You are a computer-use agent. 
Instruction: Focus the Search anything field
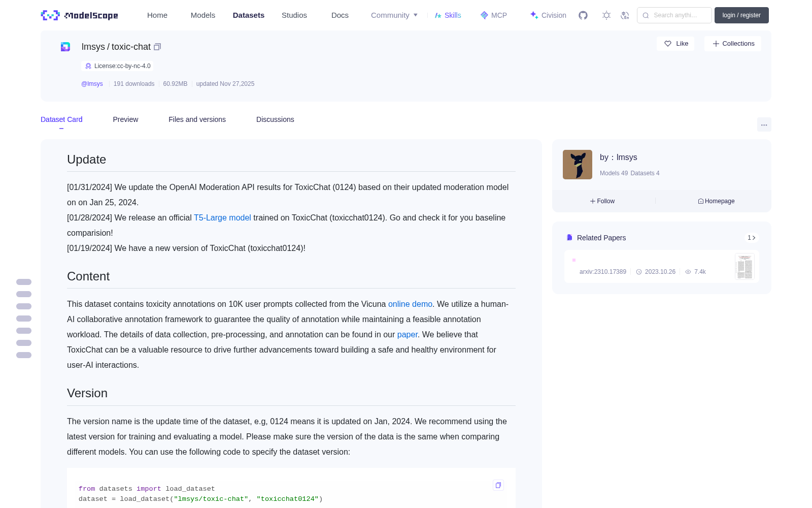click(x=674, y=15)
